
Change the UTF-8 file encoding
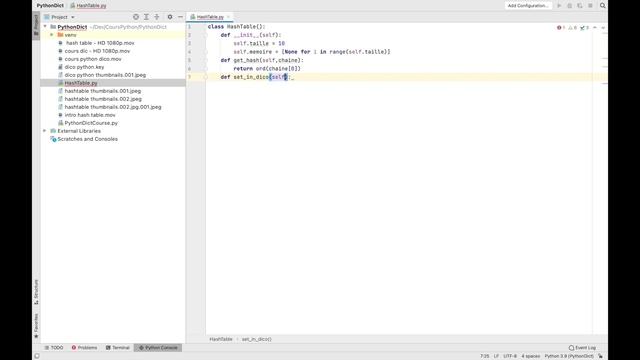tap(510, 356)
